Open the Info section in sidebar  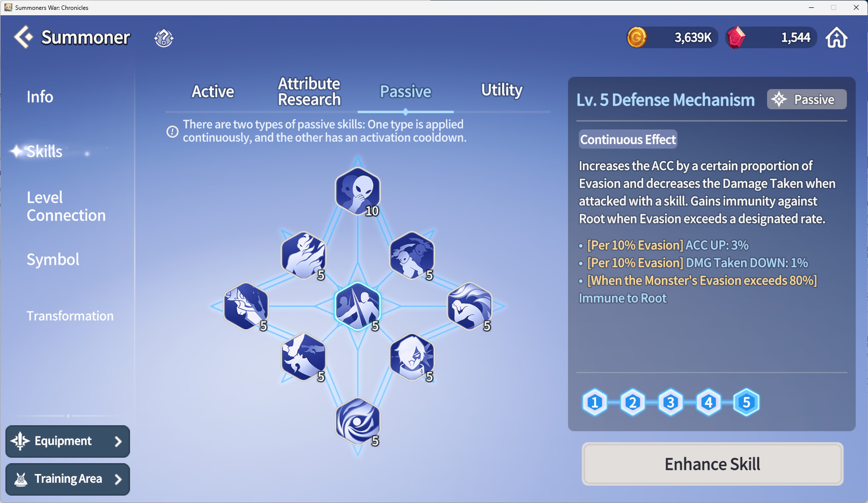pyautogui.click(x=40, y=97)
